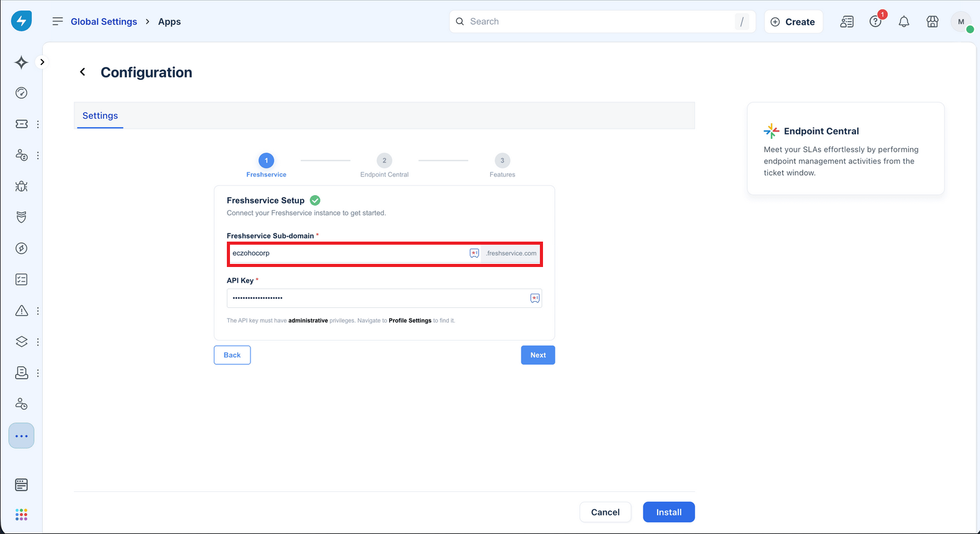Click password manager icon in Sub-domain field

point(474,253)
